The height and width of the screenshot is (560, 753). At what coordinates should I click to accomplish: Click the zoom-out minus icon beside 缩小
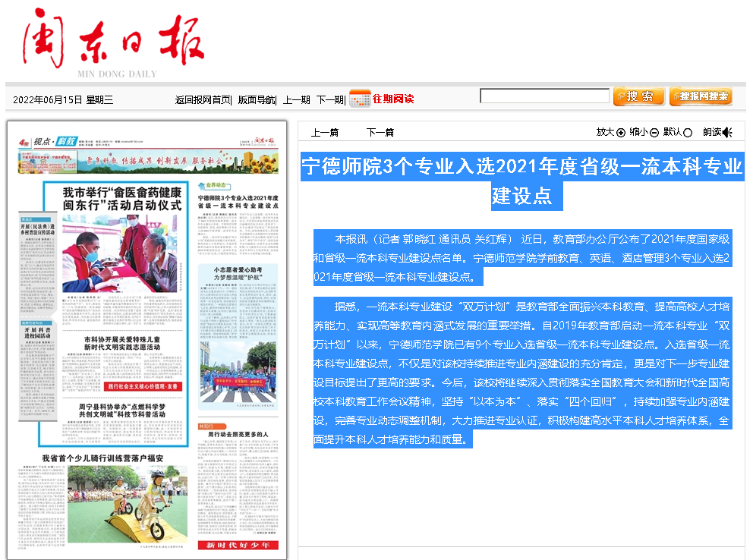pyautogui.click(x=654, y=133)
